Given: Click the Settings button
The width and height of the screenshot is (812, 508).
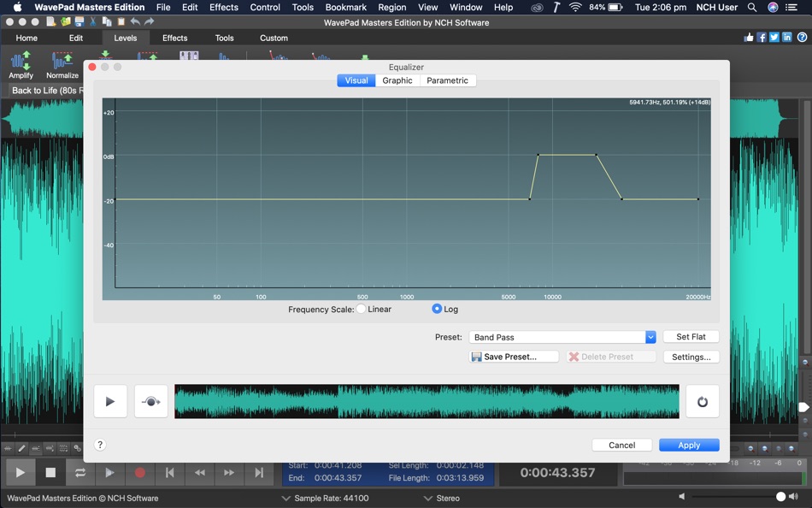Looking at the screenshot, I should [x=691, y=357].
